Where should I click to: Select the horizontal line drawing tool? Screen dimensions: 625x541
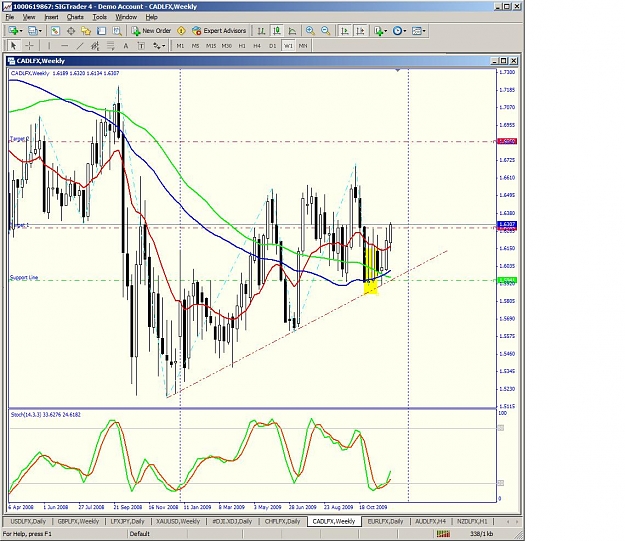65,46
